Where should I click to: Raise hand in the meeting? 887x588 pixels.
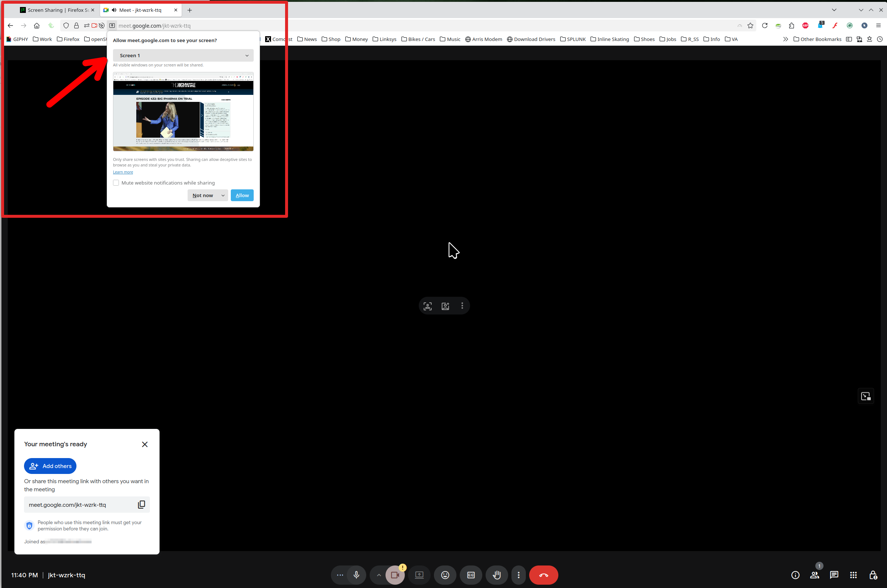point(497,575)
